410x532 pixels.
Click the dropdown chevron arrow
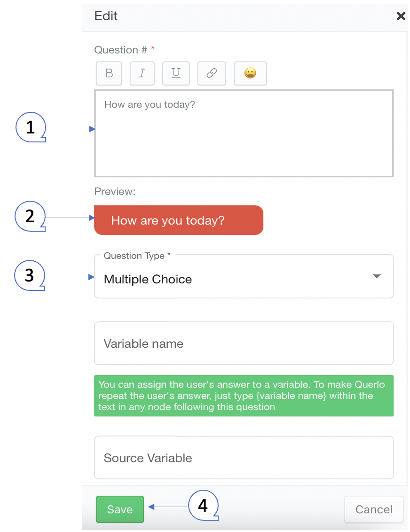tap(376, 277)
